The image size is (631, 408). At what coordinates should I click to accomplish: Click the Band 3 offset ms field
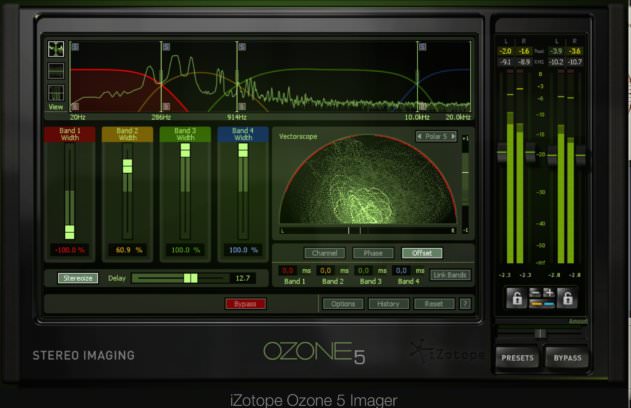coord(363,270)
